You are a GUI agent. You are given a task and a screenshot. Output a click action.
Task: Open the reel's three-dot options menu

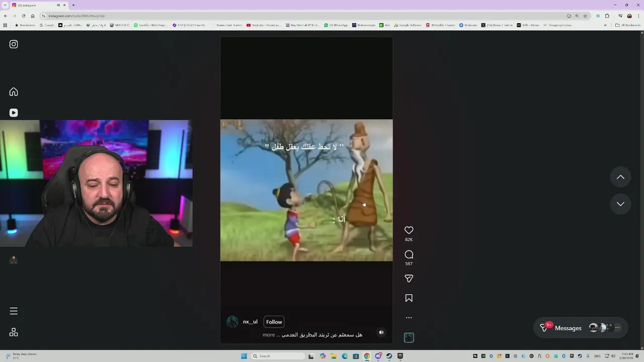(409, 318)
